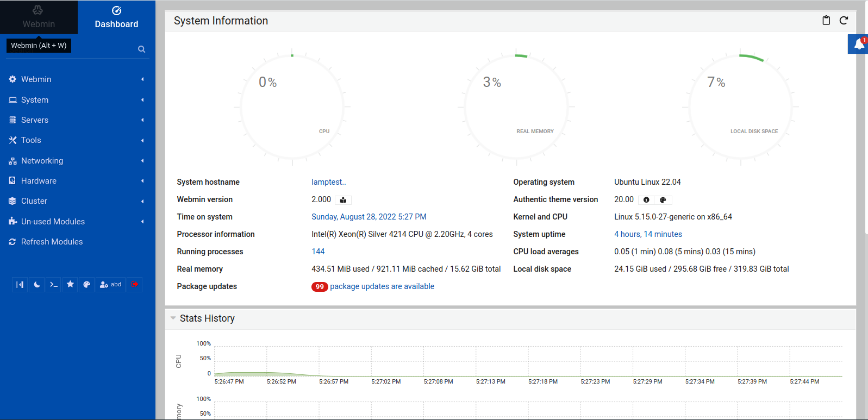Open the lamptest.. hostname link
The height and width of the screenshot is (420, 868).
(x=328, y=182)
